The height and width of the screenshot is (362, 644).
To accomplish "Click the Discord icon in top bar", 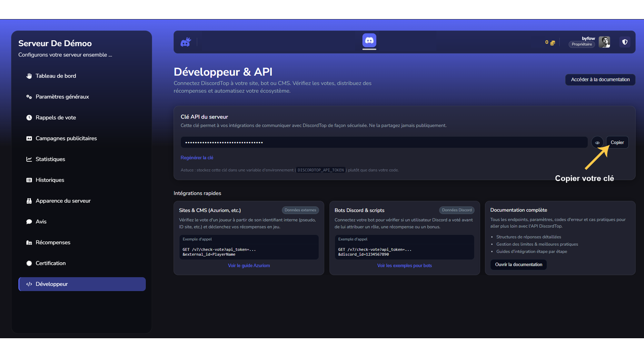I will (369, 41).
